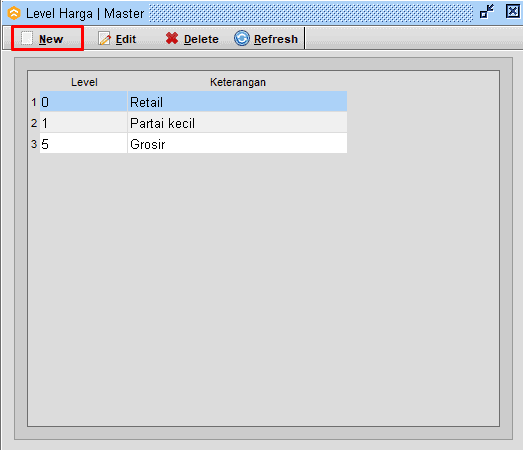Click row number 3 in the table

(34, 144)
